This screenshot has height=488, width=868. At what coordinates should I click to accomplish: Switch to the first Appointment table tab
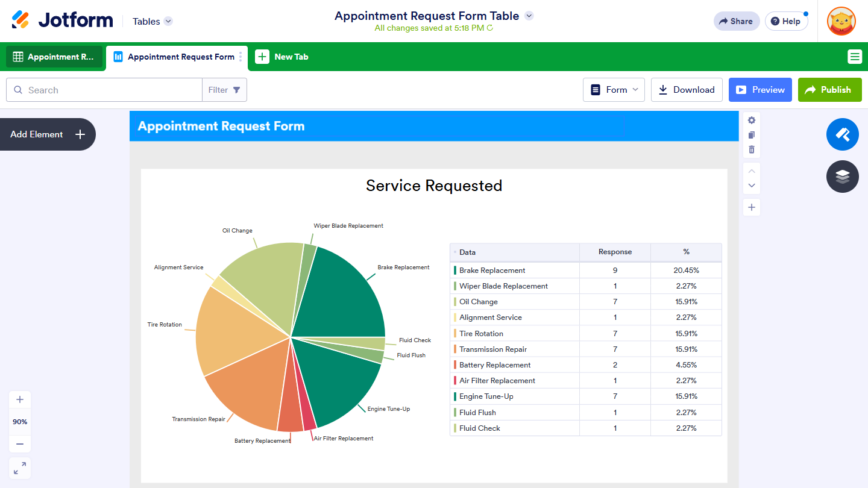[54, 57]
